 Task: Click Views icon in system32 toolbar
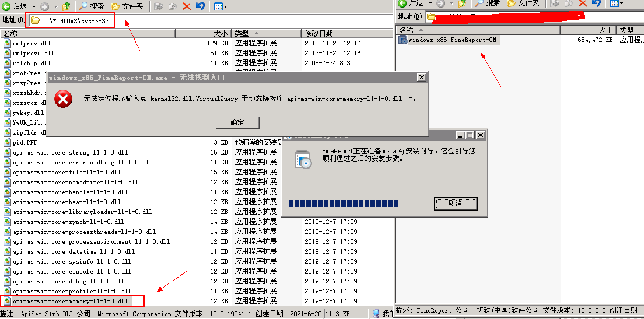(x=218, y=6)
